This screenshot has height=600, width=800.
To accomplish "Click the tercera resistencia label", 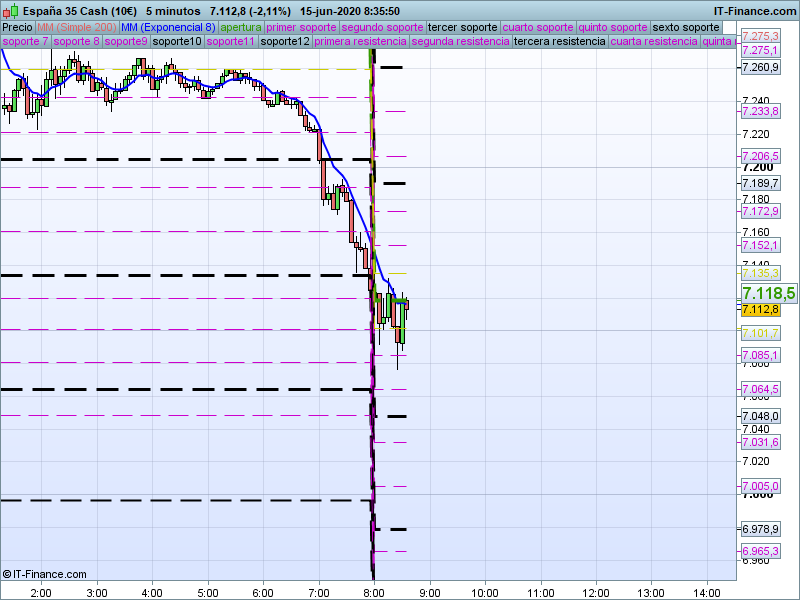I will pyautogui.click(x=560, y=41).
